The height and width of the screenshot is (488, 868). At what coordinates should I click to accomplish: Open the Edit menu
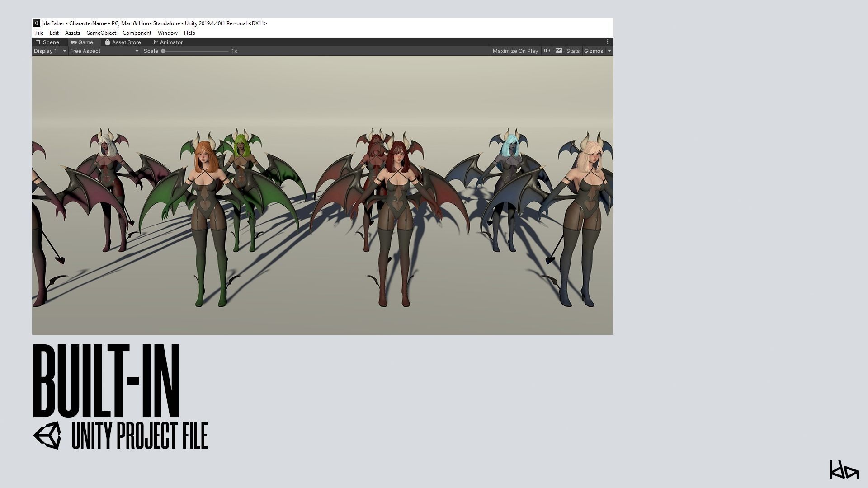pyautogui.click(x=54, y=33)
